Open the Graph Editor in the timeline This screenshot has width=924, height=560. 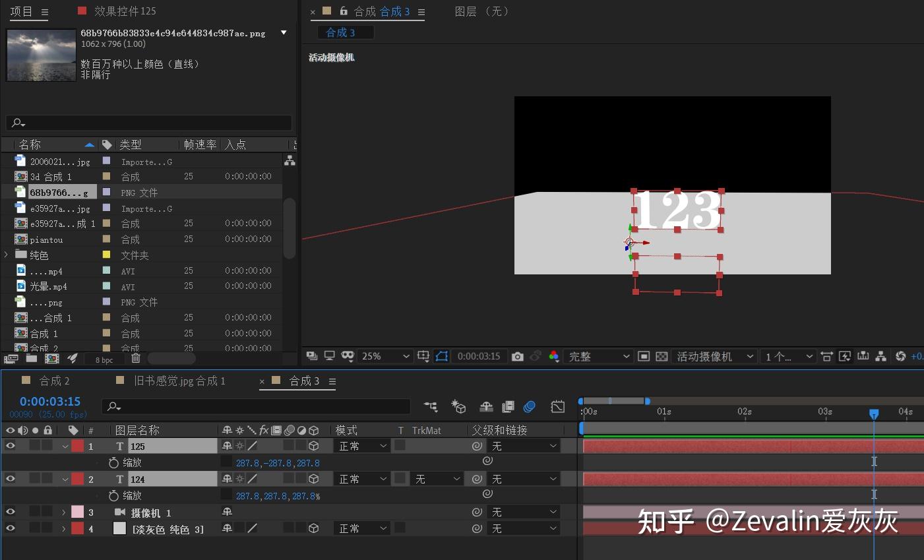pos(557,407)
